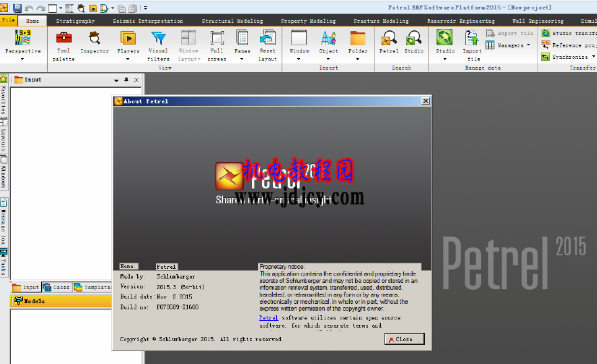The width and height of the screenshot is (597, 364).
Task: Click Import file button
Action: coord(472,46)
